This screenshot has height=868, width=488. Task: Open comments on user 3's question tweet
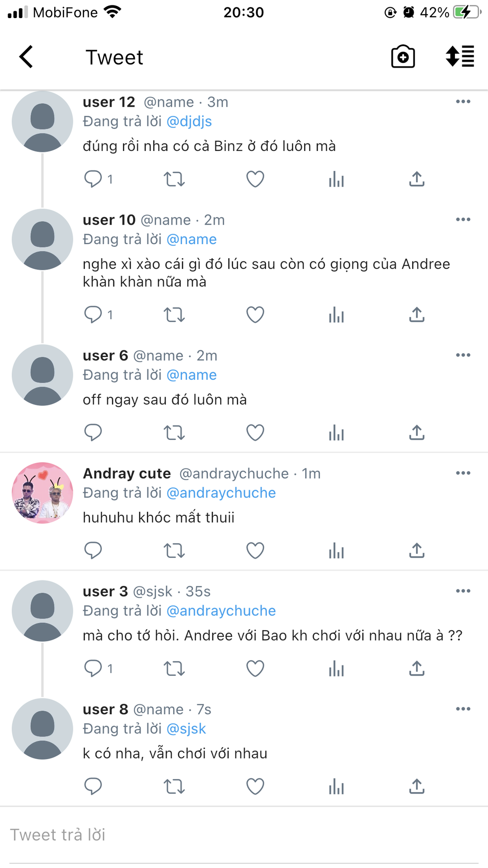coord(93,669)
